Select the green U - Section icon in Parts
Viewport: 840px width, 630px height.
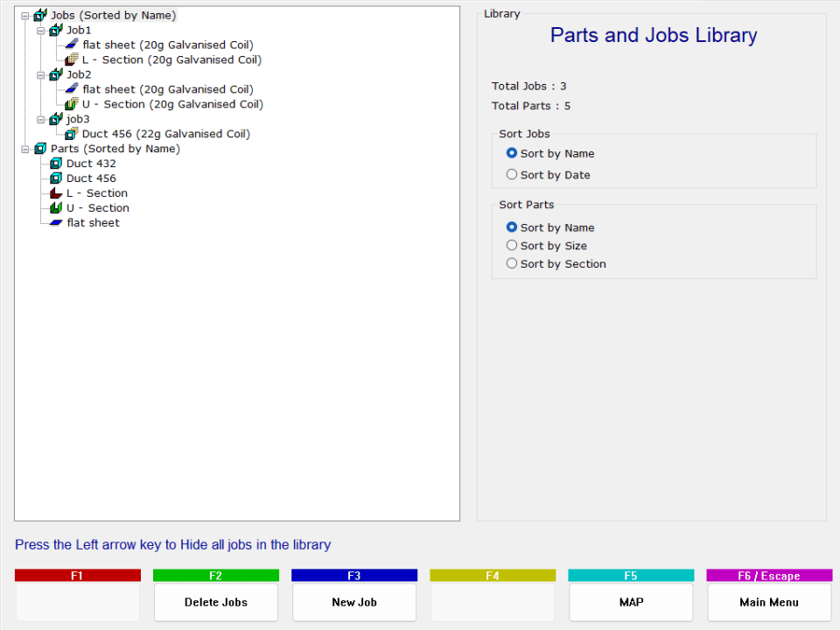click(x=58, y=208)
